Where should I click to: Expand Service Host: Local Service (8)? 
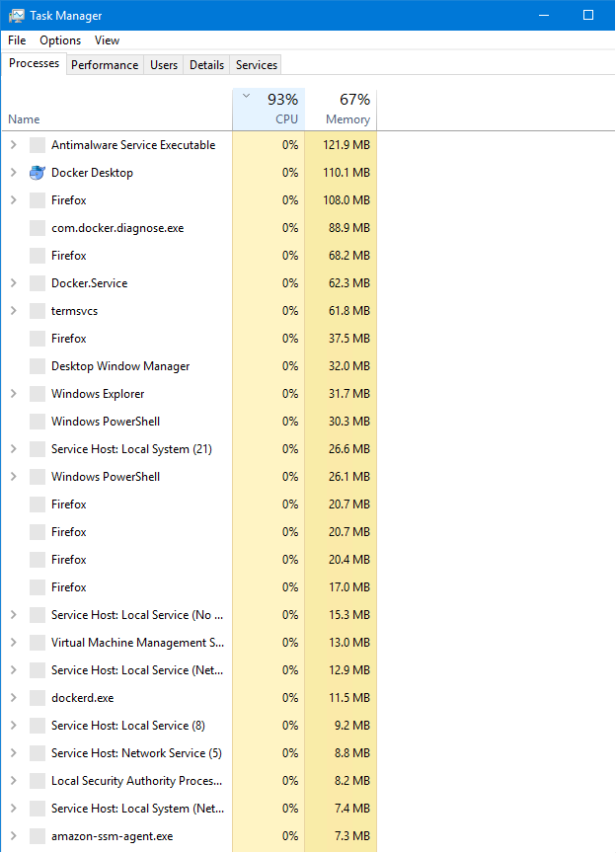[14, 726]
